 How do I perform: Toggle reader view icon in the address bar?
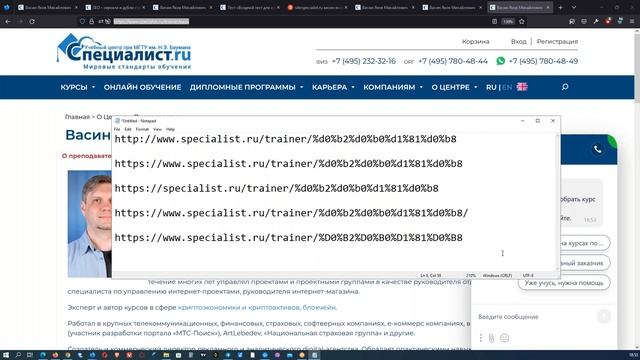coord(494,21)
